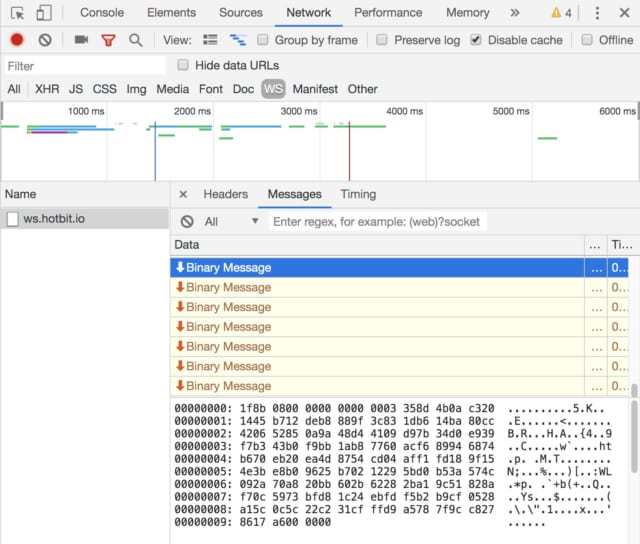Show more DevTools tabs via chevron
Image resolution: width=640 pixels, height=544 pixels.
(515, 13)
